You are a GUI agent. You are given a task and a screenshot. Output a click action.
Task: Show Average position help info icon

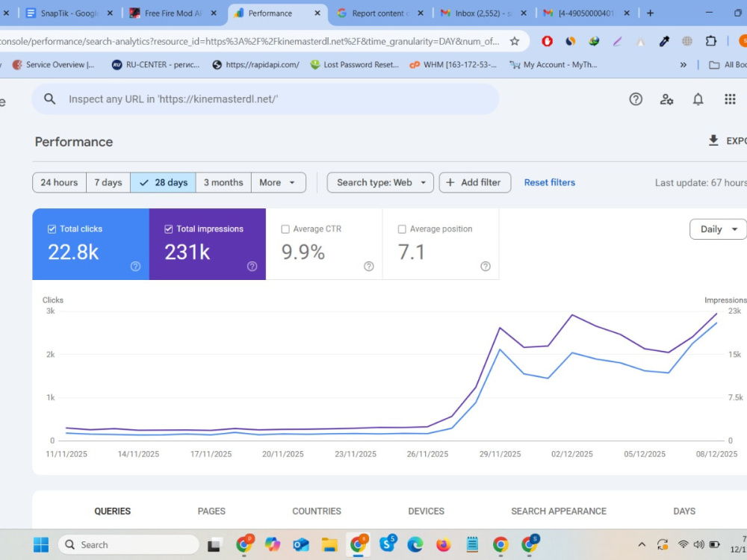click(x=486, y=267)
